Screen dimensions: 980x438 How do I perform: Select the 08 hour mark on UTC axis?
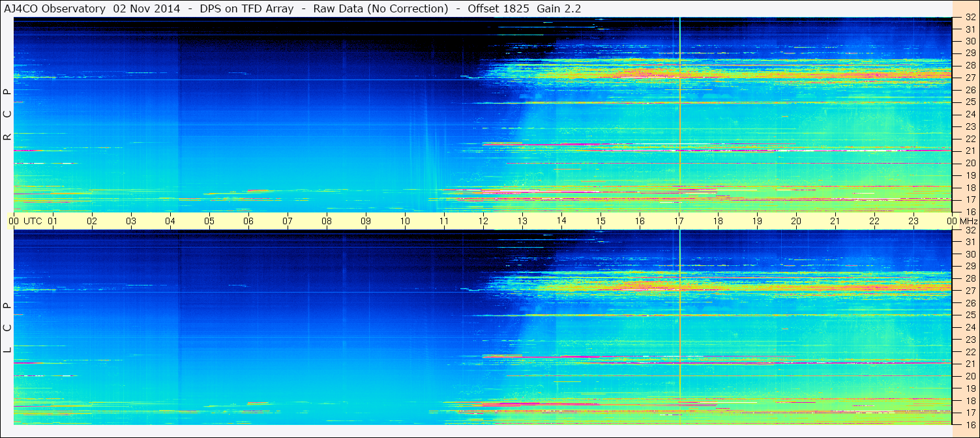pos(327,221)
